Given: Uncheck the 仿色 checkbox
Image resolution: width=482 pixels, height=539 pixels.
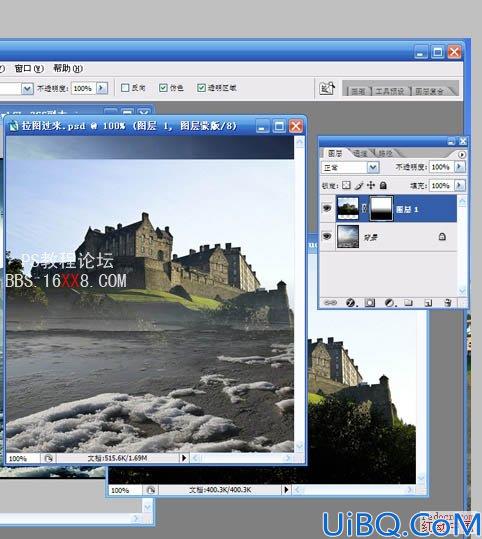Looking at the screenshot, I should click(163, 88).
